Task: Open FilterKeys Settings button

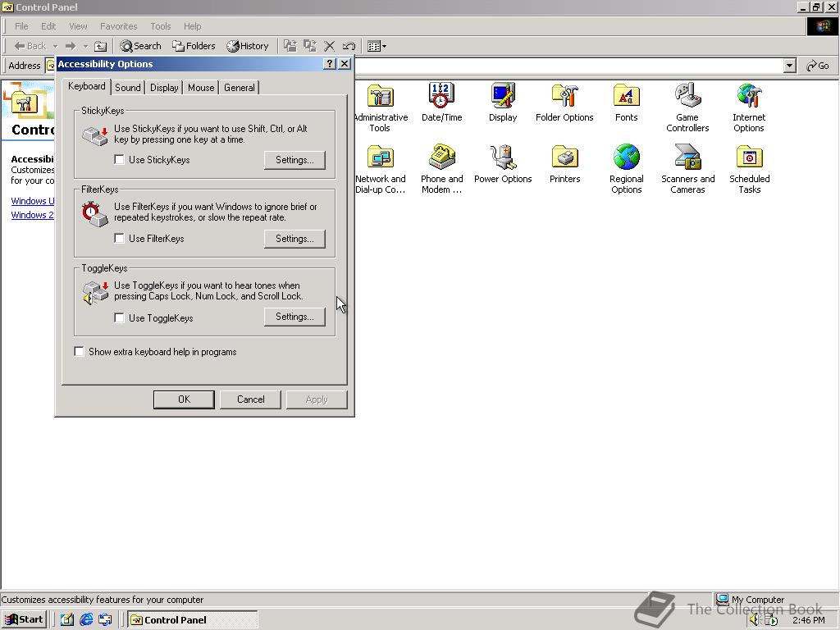Action: [294, 239]
